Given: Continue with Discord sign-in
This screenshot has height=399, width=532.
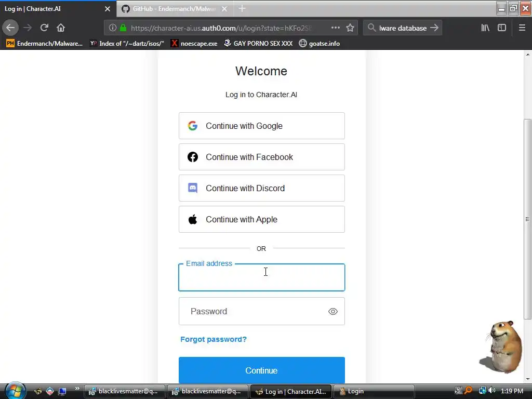Looking at the screenshot, I should (x=262, y=188).
